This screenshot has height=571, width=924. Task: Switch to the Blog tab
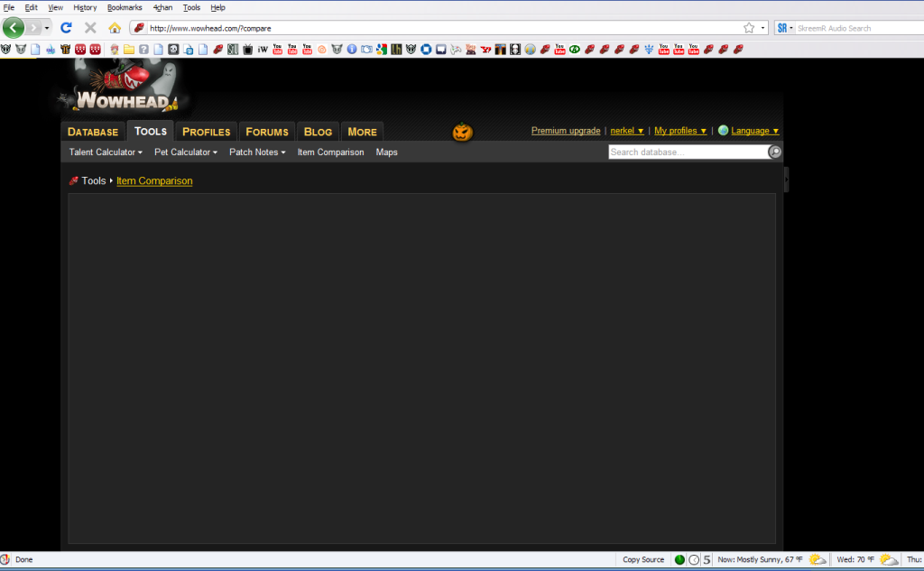click(x=319, y=132)
